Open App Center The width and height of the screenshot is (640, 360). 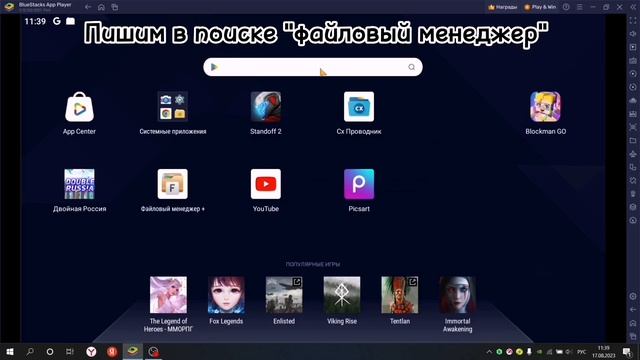80,107
